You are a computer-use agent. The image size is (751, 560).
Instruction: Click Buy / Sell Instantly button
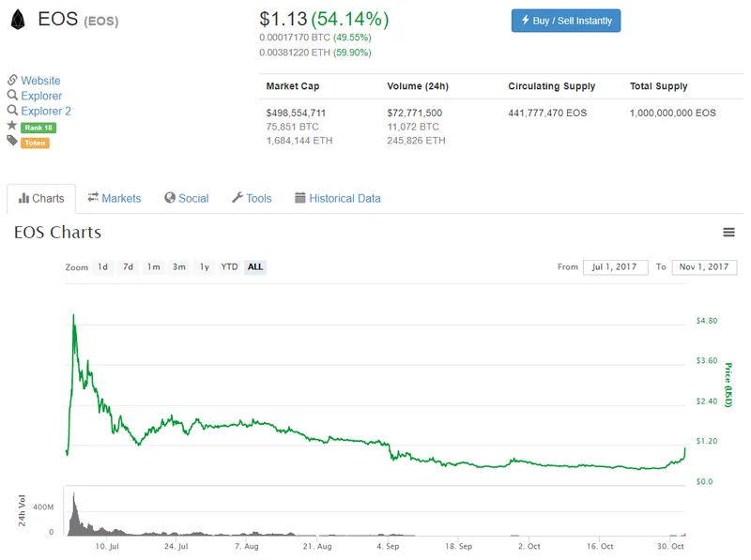pos(566,21)
